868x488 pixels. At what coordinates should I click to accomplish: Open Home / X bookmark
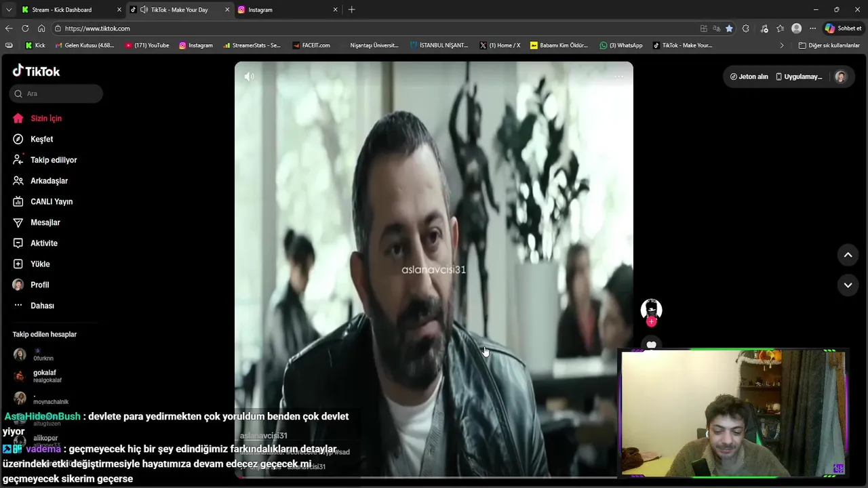[x=500, y=45]
